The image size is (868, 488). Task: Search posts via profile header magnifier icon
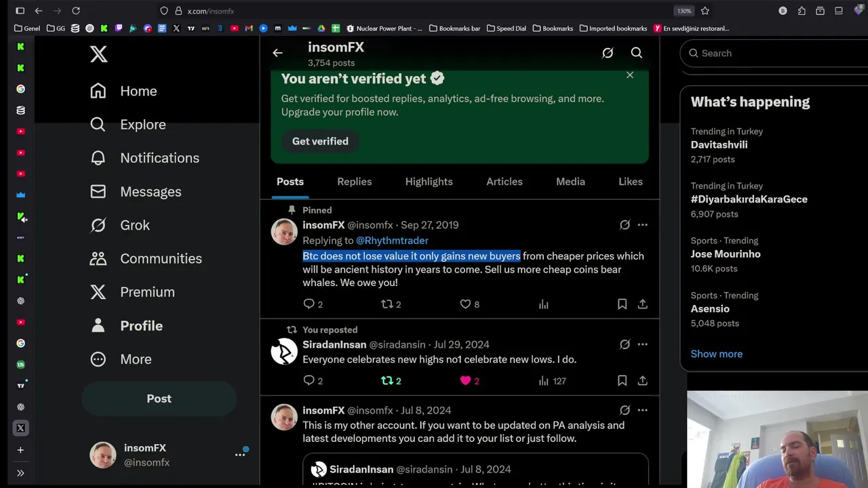coord(636,53)
